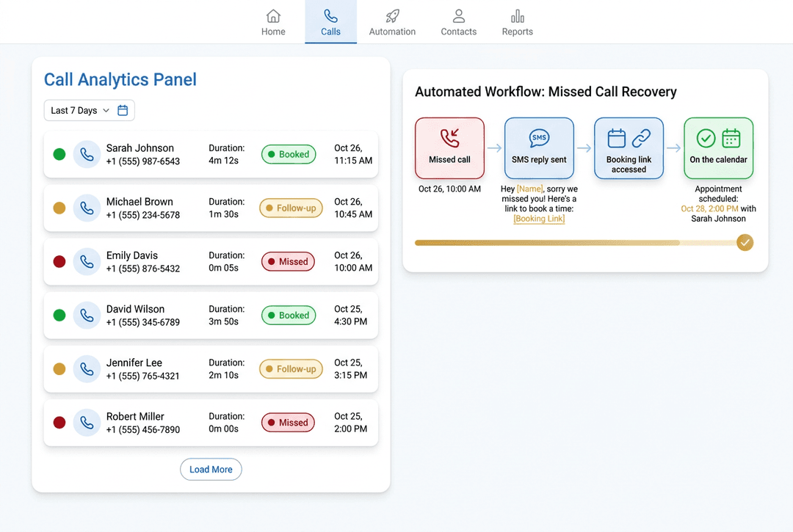Open the Automation tab
Viewport: 793px width, 532px height.
[x=392, y=22]
